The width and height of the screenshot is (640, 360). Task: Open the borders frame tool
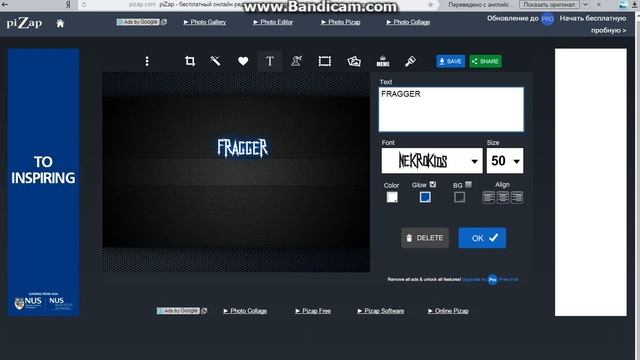pos(324,61)
